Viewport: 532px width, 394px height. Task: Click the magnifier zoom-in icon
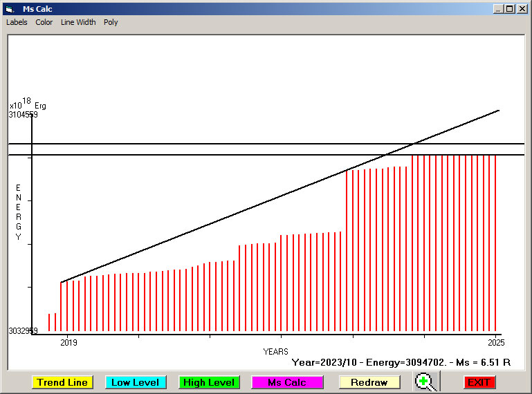click(x=426, y=382)
